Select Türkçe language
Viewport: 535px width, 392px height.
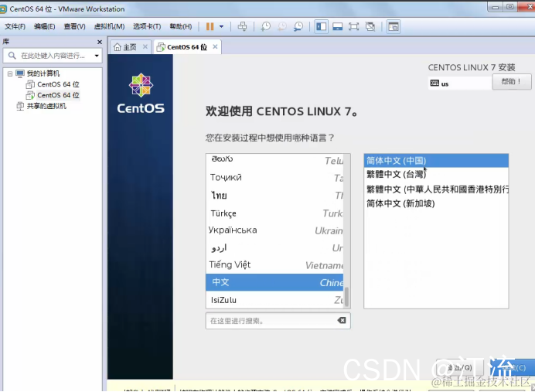pyautogui.click(x=274, y=213)
